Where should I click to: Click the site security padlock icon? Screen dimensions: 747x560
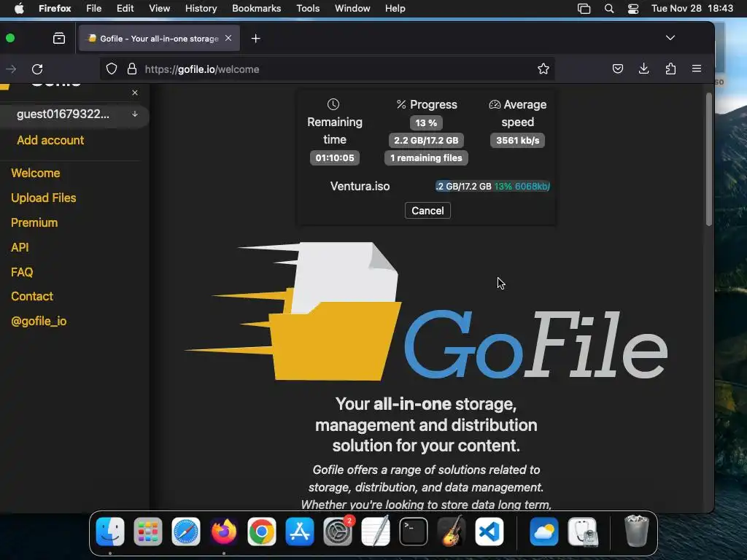[132, 69]
